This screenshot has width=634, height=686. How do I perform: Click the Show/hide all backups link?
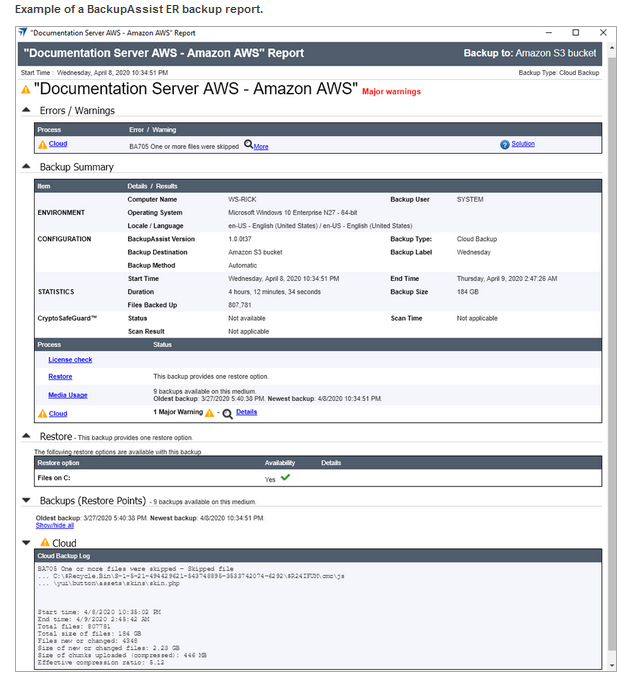coord(62,525)
